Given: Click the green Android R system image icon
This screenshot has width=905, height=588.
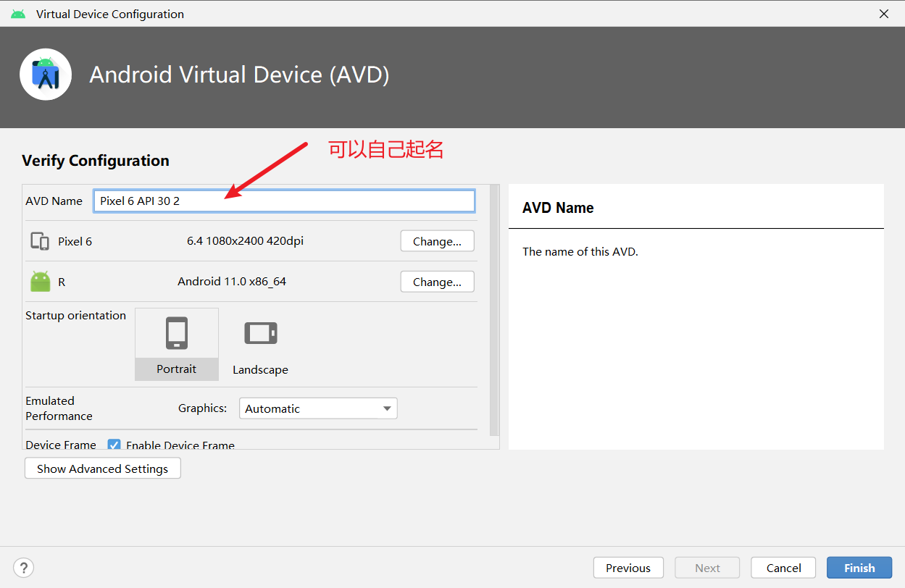Looking at the screenshot, I should (41, 282).
